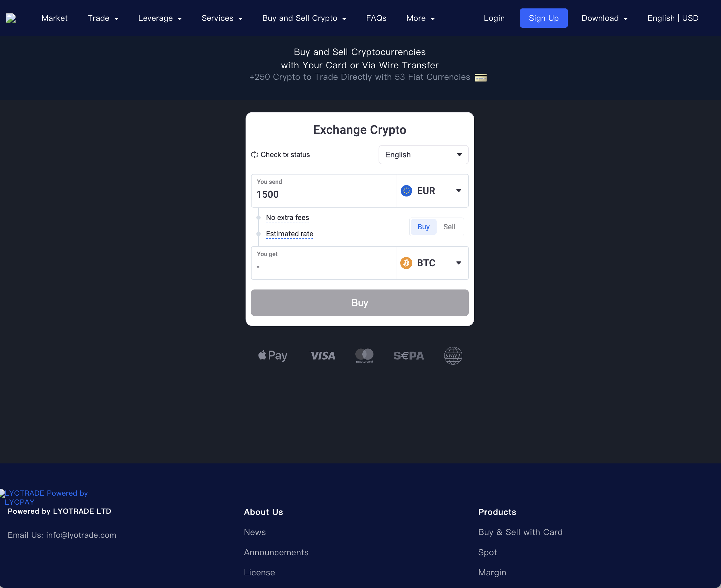The width and height of the screenshot is (721, 588).
Task: Open the Announcements footer link
Action: (276, 552)
